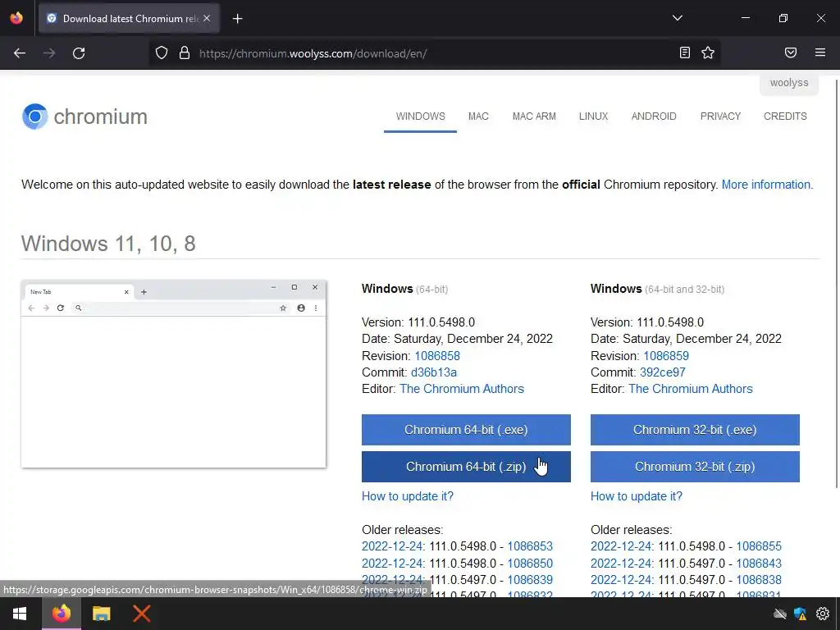Download Chromium 64-bit (.zip)
The height and width of the screenshot is (630, 840).
point(466,467)
